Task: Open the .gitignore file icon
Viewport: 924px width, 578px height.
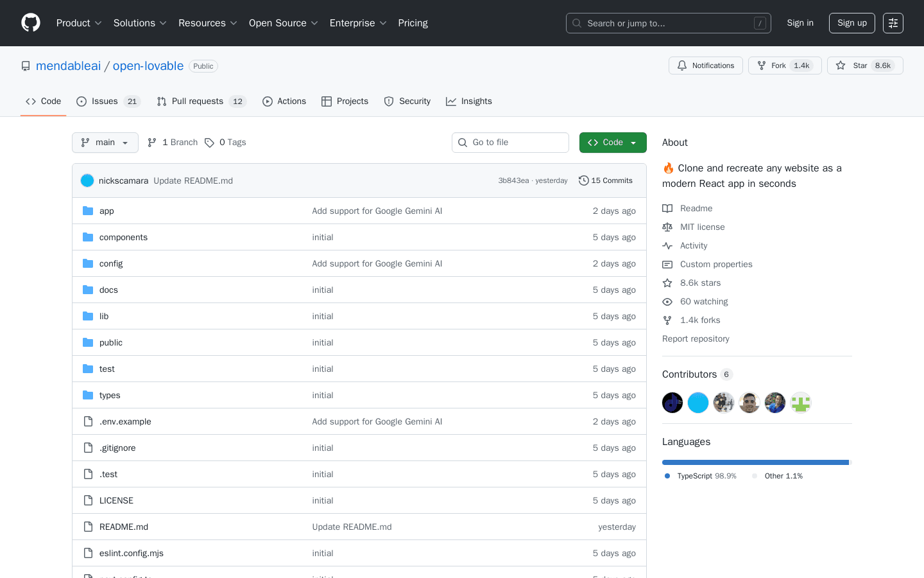Action: click(88, 448)
